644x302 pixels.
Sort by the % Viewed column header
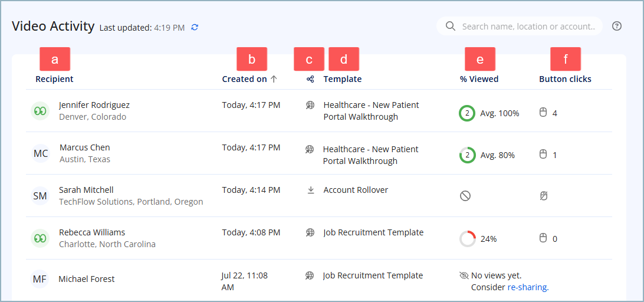[x=479, y=79]
